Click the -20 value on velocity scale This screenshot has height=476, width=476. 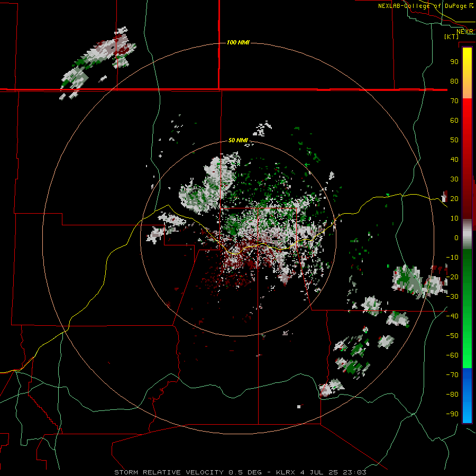coord(452,277)
